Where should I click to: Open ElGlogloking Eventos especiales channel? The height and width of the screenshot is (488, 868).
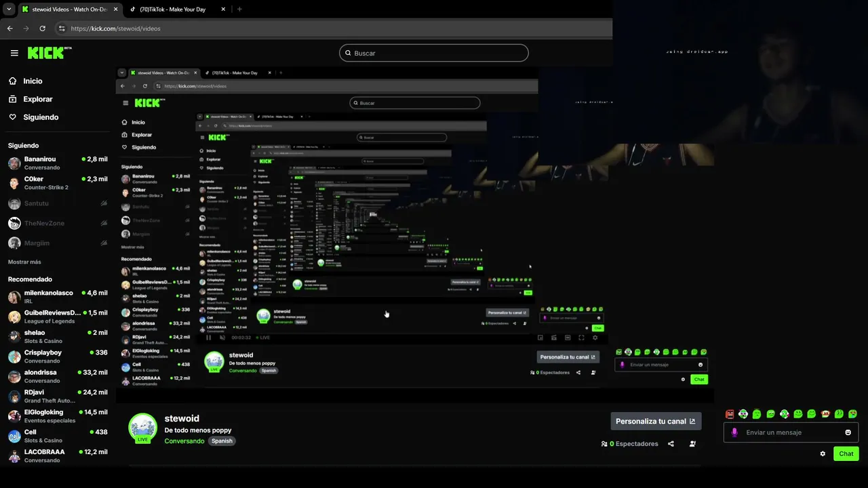pos(58,416)
